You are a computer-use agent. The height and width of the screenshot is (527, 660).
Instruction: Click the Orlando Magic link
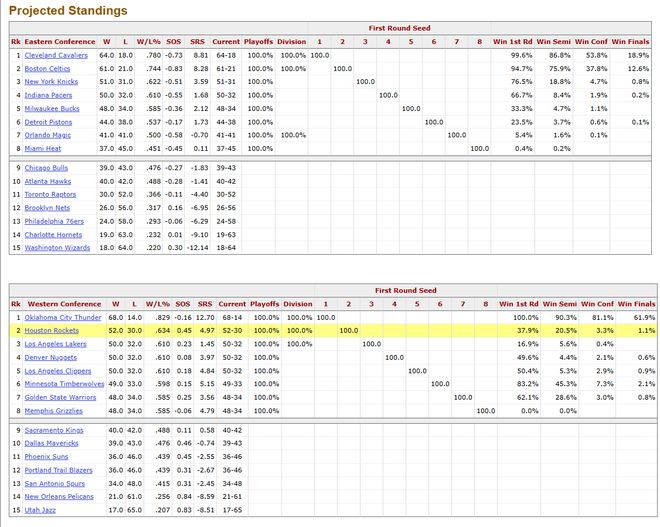(x=47, y=134)
